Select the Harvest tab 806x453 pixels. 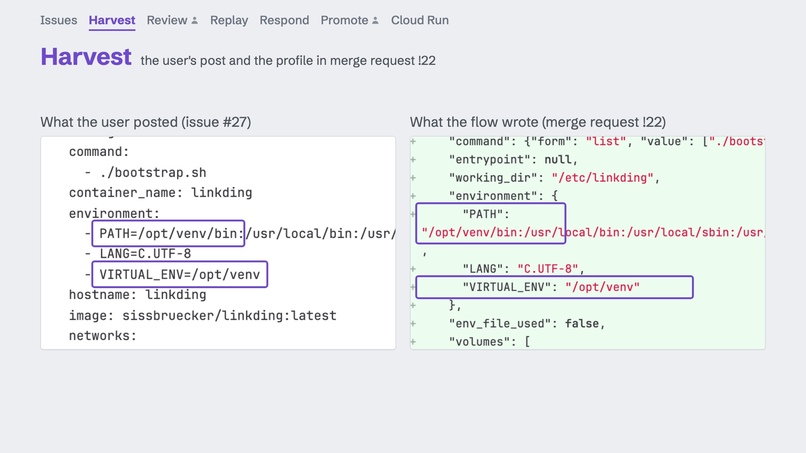[x=112, y=20]
